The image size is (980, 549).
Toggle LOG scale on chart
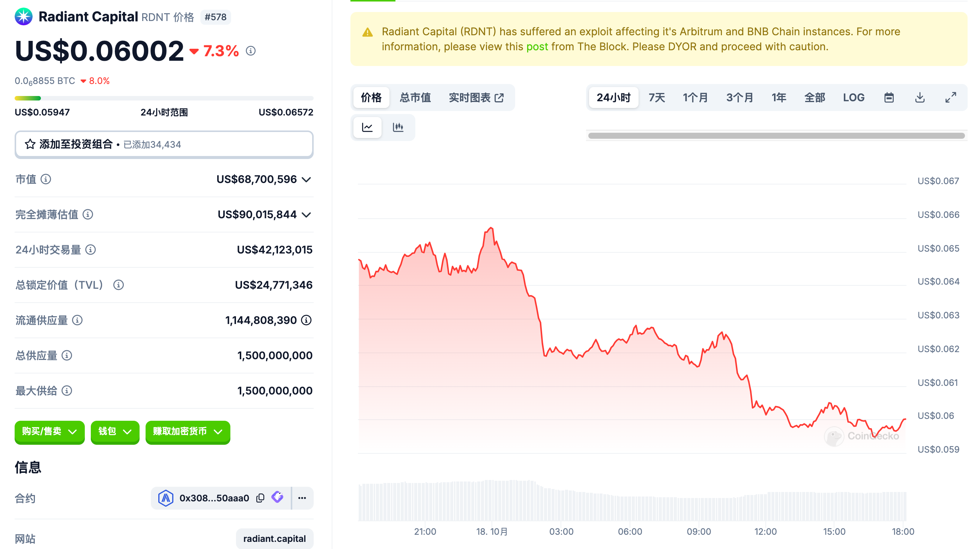(x=853, y=98)
